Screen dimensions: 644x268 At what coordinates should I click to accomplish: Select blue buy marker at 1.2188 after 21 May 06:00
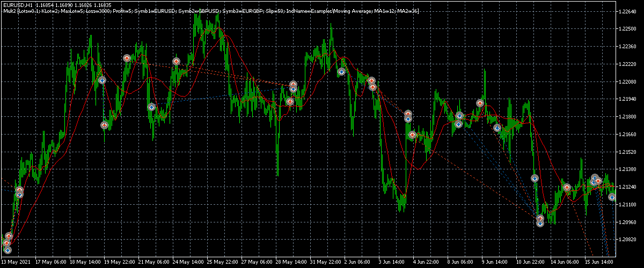(x=152, y=107)
